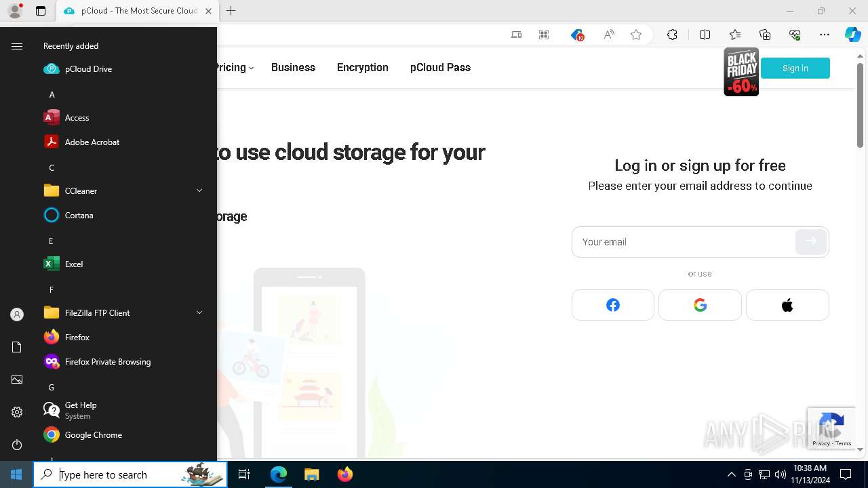
Task: Open Edge profile icon in the title bar
Action: 15,11
